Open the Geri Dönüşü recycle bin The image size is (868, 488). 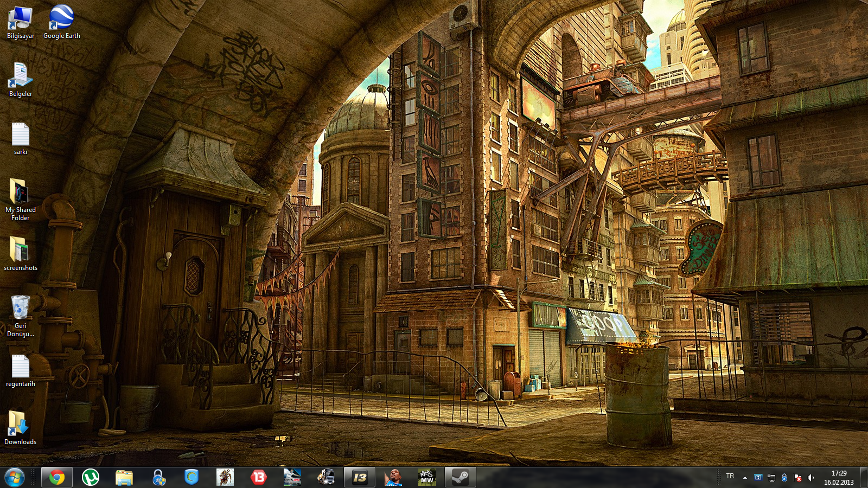click(x=20, y=316)
